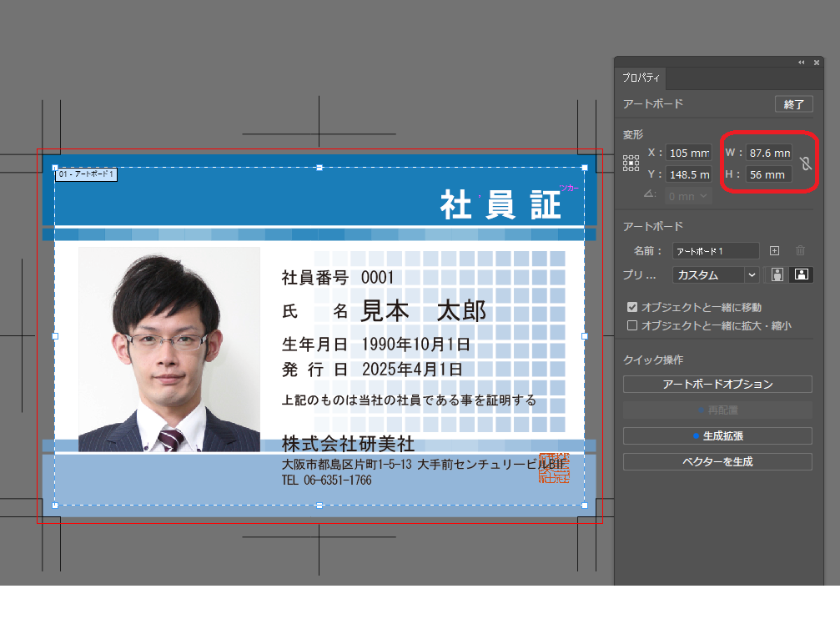Image resolution: width=840 pixels, height=634 pixels.
Task: Open the カスタム preset dropdown
Action: tap(715, 274)
